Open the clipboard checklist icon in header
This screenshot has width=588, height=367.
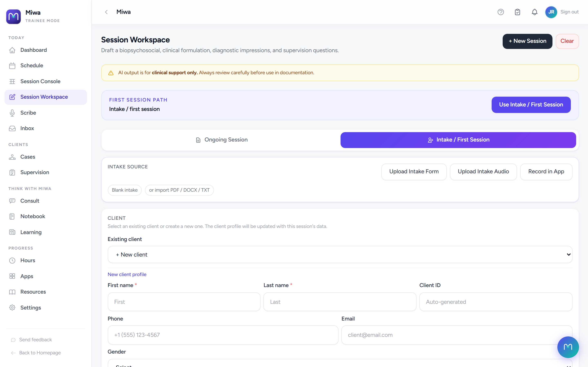(x=517, y=12)
